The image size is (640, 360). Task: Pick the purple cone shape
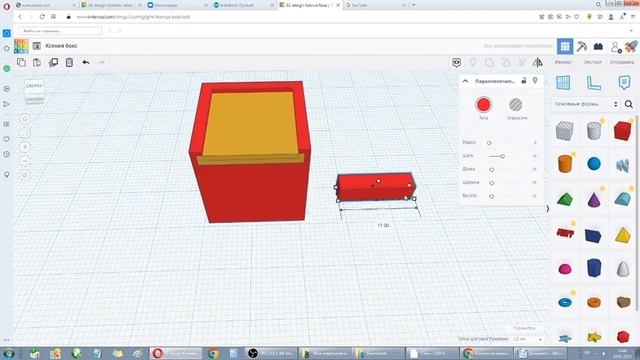click(x=594, y=199)
